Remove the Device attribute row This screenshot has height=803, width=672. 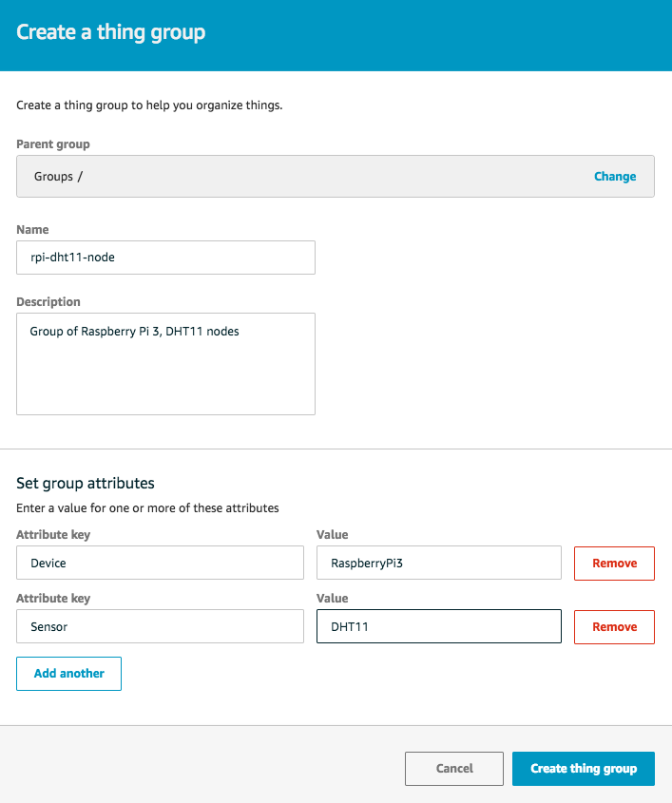coord(614,564)
